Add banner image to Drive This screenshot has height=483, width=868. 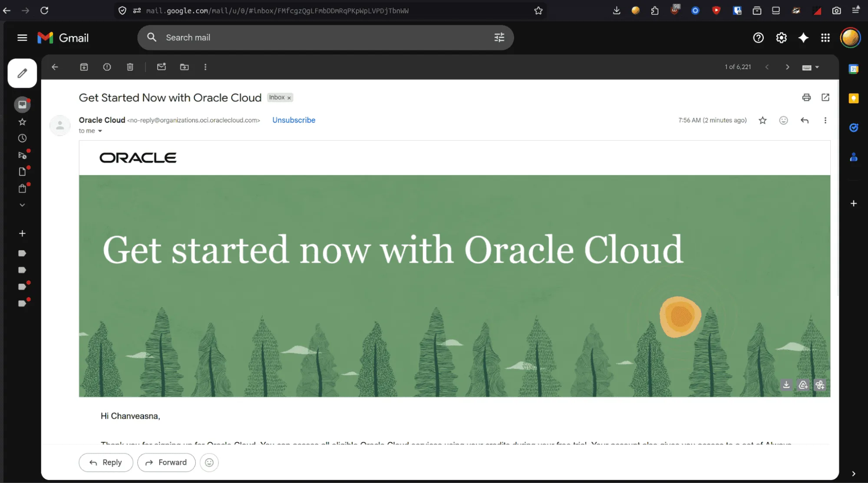(803, 385)
